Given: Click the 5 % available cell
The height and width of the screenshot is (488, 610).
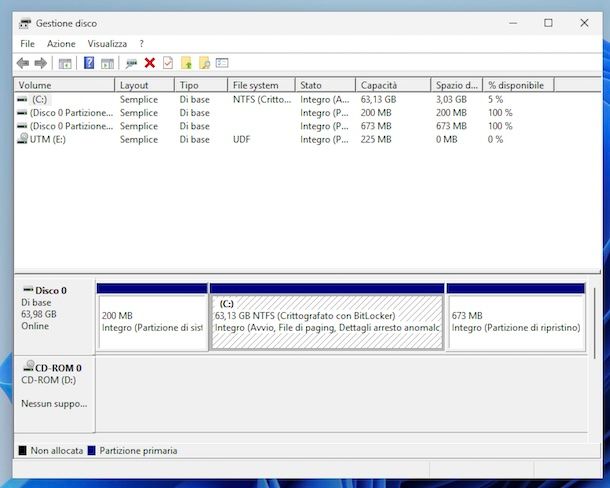Looking at the screenshot, I should [x=495, y=100].
